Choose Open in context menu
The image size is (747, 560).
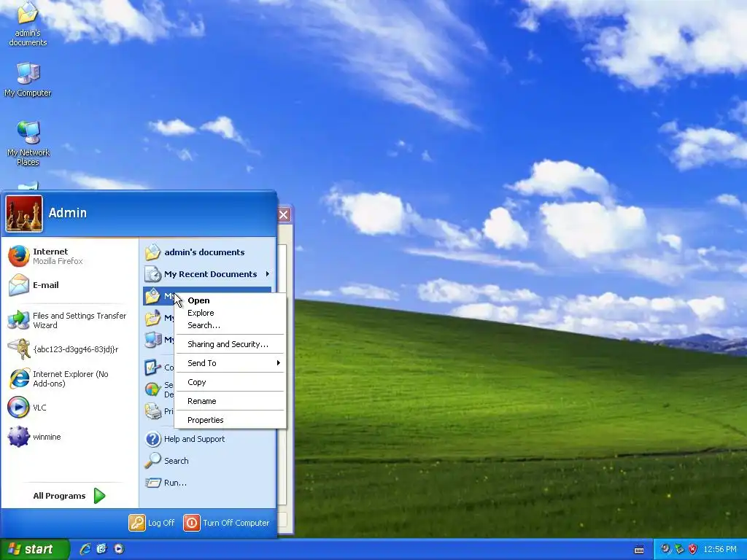230,300
